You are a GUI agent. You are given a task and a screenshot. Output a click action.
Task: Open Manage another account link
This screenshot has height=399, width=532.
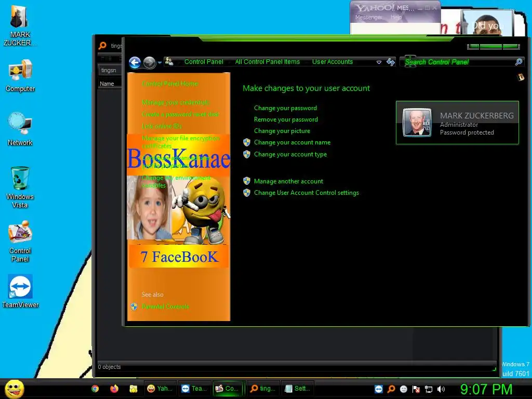pyautogui.click(x=288, y=181)
